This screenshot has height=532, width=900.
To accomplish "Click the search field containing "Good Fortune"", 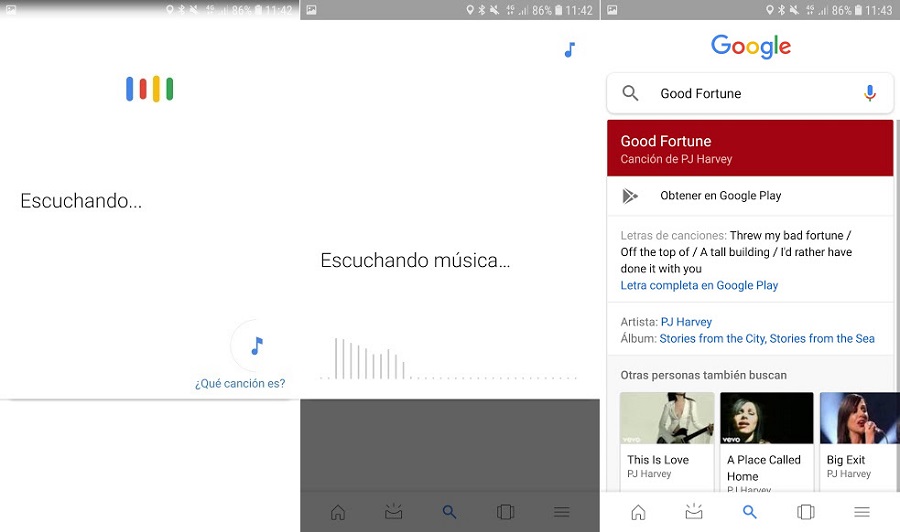I will (750, 93).
